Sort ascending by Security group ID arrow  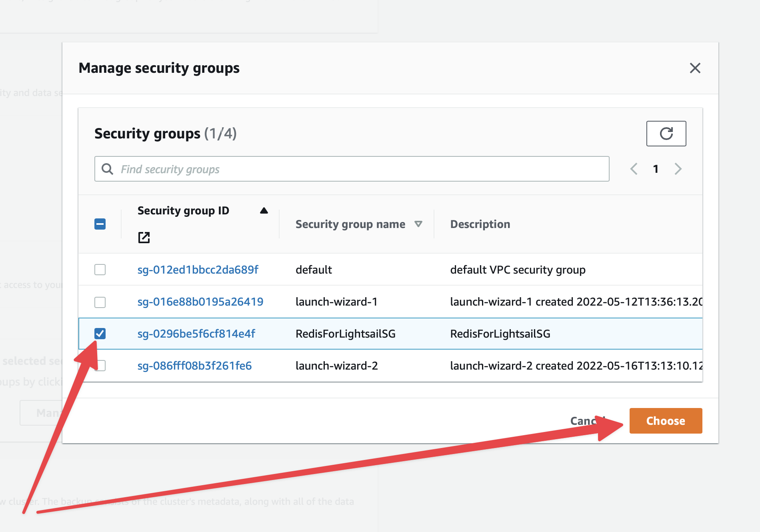(264, 211)
